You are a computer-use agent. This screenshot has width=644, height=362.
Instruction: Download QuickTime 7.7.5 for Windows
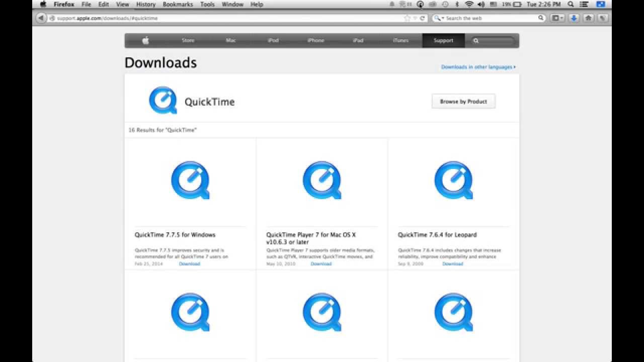[189, 264]
